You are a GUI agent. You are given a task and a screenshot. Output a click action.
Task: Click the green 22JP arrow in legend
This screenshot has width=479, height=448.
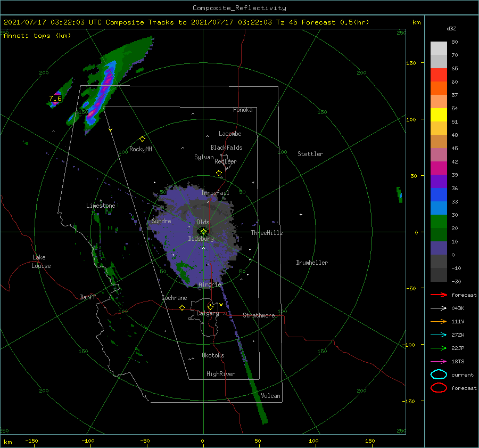coord(439,348)
